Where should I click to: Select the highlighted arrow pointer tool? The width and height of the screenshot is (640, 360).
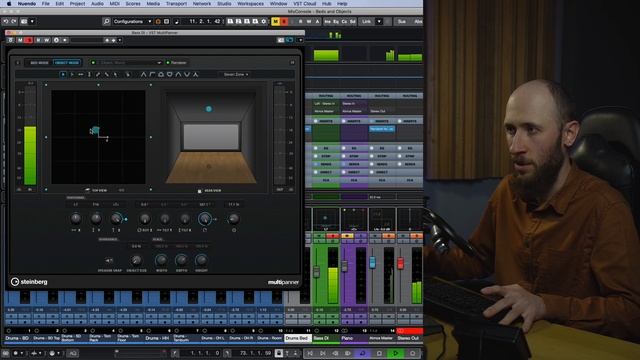pyautogui.click(x=63, y=74)
